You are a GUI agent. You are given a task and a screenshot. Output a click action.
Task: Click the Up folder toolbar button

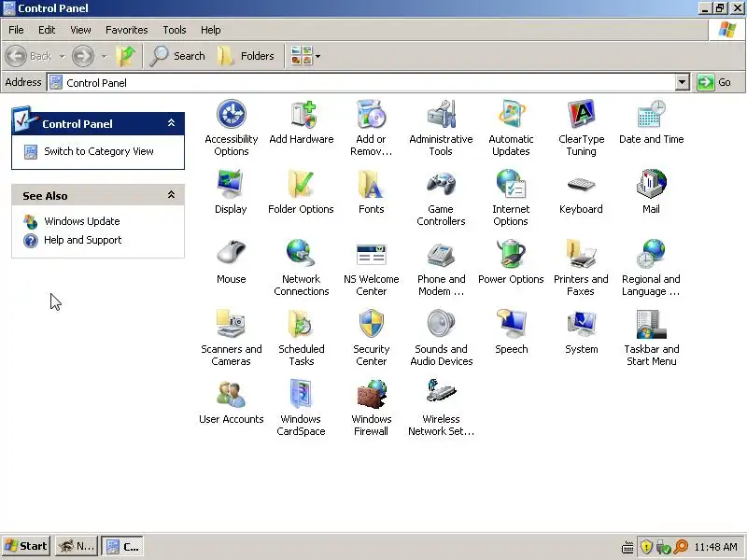pos(126,56)
